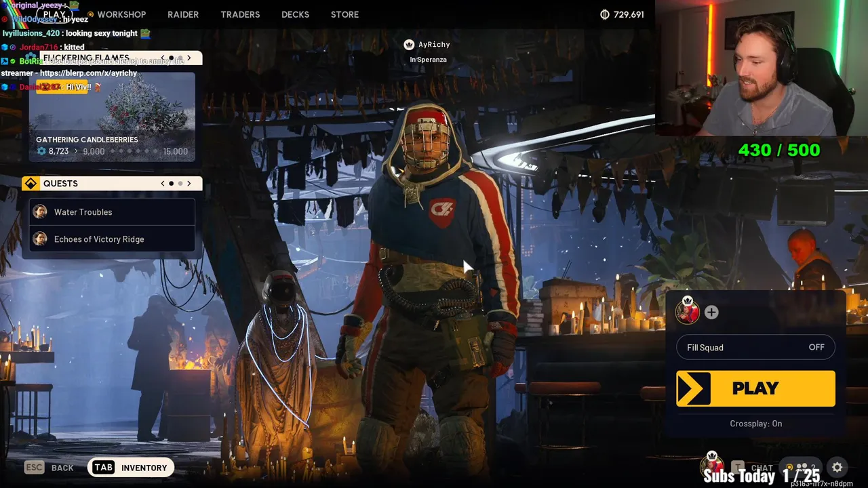Open the PLAY tab in top navigation
This screenshot has width=868, height=488.
point(54,14)
